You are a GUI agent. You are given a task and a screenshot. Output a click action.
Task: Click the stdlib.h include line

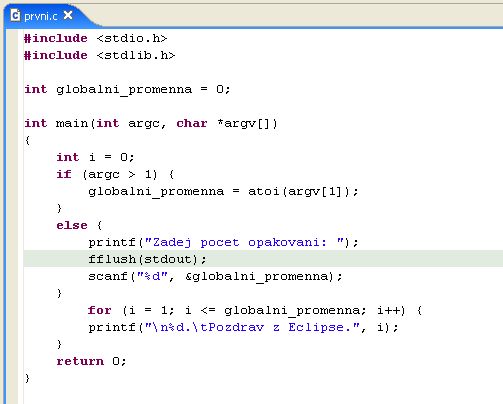pyautogui.click(x=99, y=55)
